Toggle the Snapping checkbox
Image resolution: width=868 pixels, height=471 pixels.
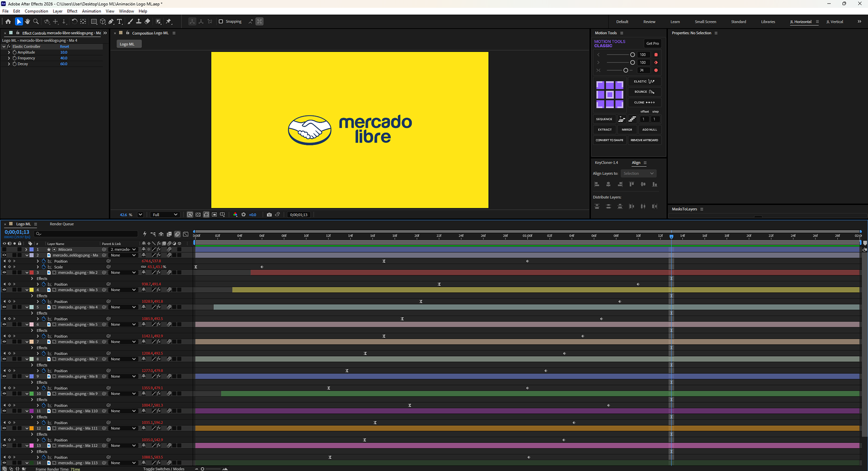[221, 21]
